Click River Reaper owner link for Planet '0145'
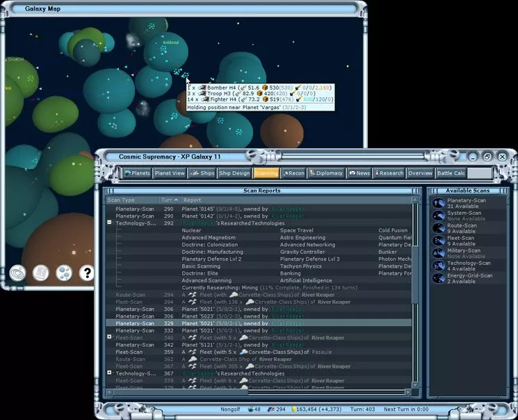The height and width of the screenshot is (420, 518). point(287,209)
